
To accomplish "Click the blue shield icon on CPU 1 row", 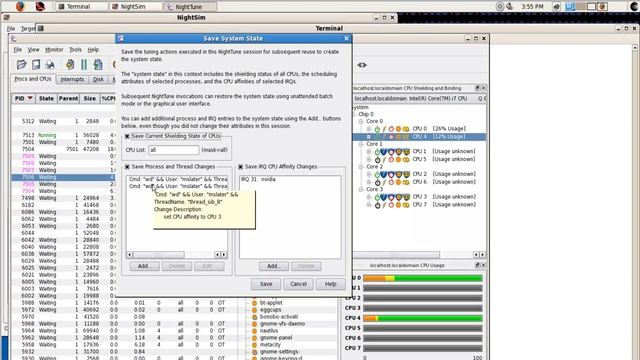I will [384, 151].
